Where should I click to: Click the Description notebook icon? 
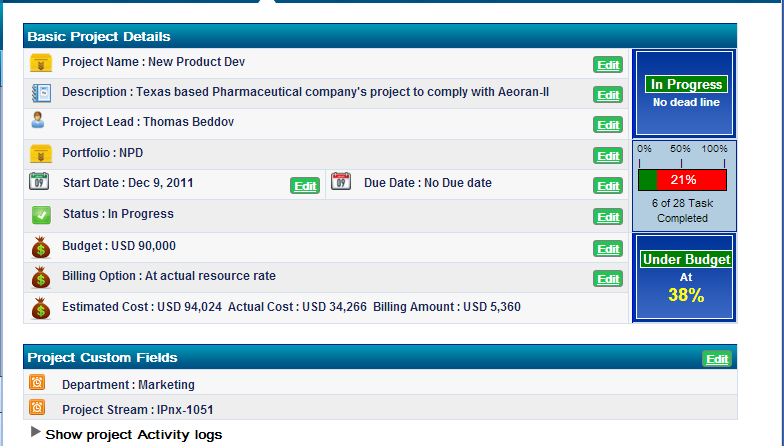click(x=40, y=93)
